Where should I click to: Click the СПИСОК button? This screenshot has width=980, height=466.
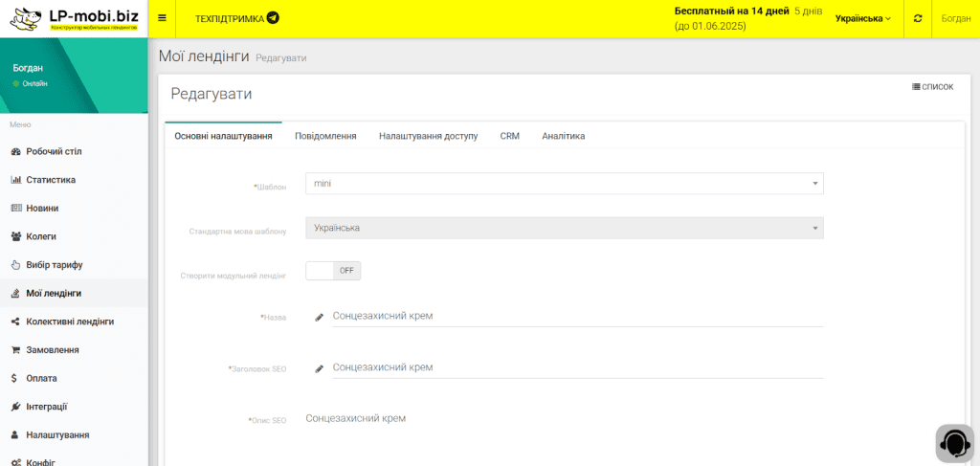[x=933, y=87]
